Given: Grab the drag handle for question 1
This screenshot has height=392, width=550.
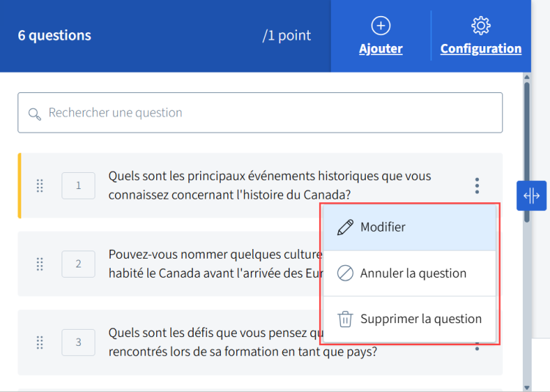Looking at the screenshot, I should pyautogui.click(x=40, y=186).
